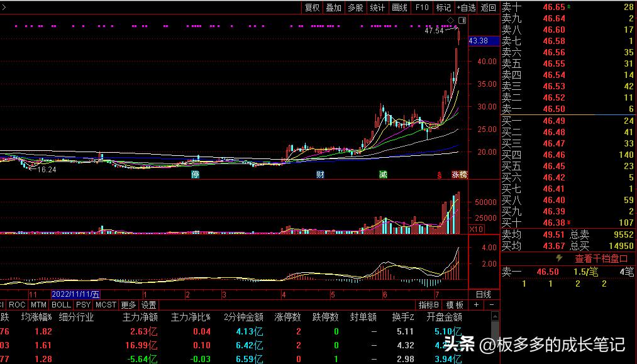
Task: Add stock to watchlist via +自选
Action: (467, 8)
